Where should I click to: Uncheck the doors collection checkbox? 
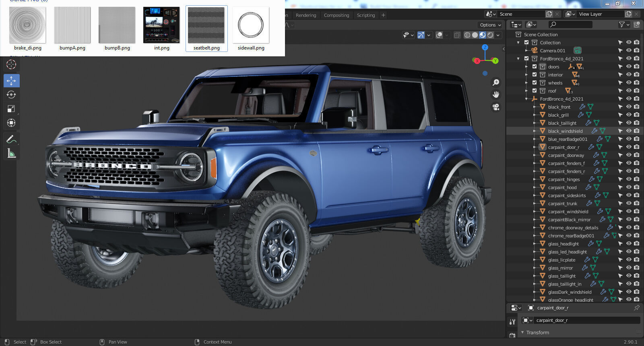(x=535, y=67)
